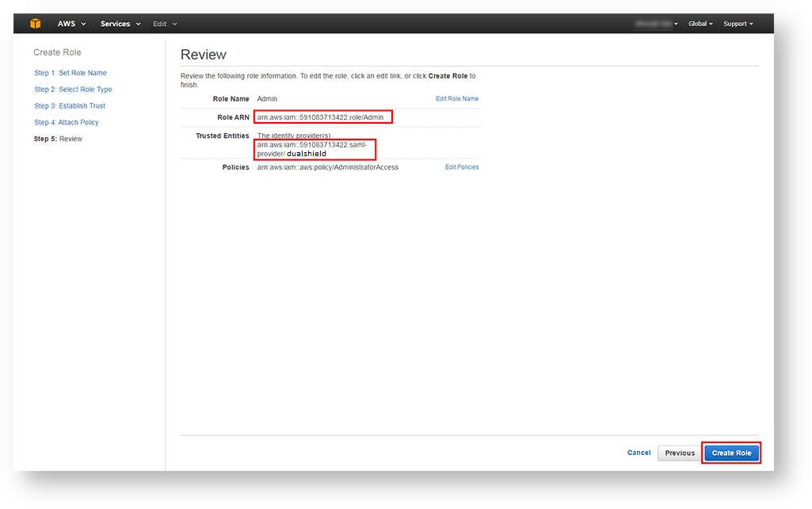The width and height of the screenshot is (812, 509).
Task: Open the Global region selector
Action: [700, 24]
